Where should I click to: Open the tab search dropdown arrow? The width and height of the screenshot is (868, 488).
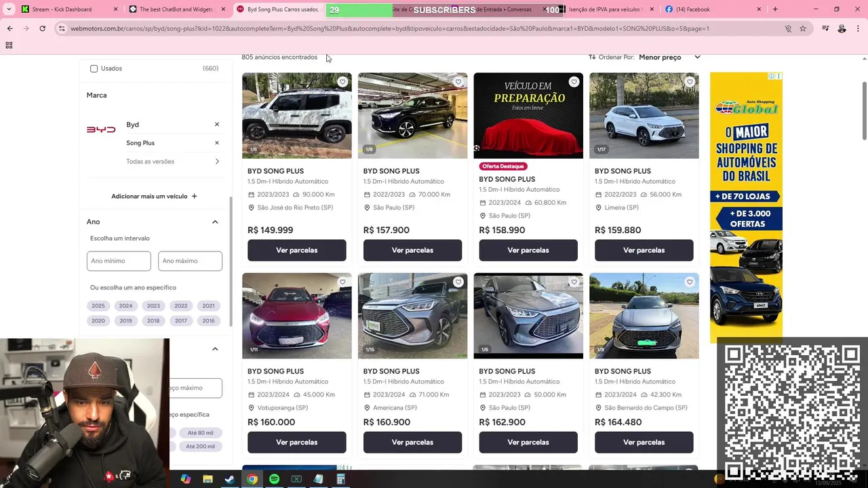click(x=9, y=9)
